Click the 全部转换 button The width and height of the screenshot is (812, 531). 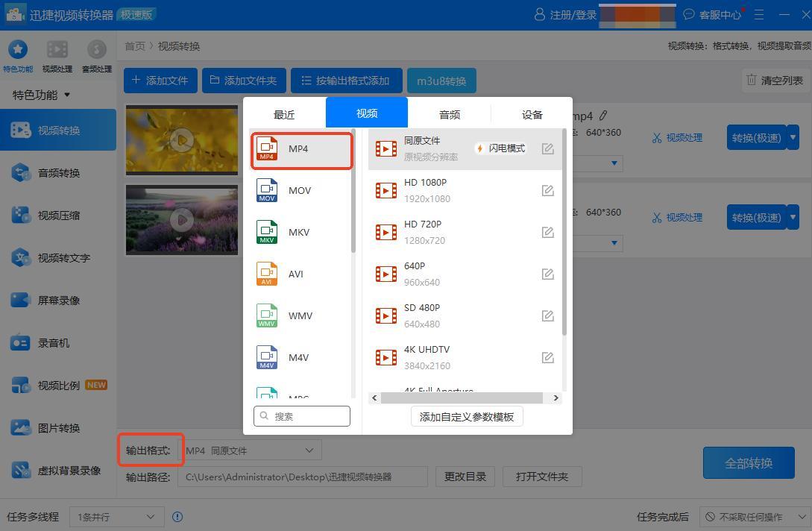point(749,463)
